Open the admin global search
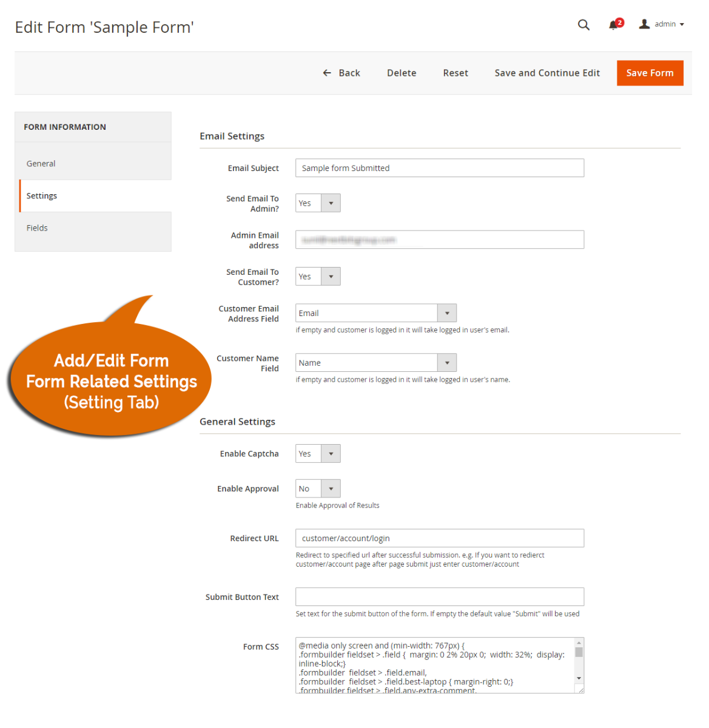The image size is (709, 728). click(x=583, y=25)
